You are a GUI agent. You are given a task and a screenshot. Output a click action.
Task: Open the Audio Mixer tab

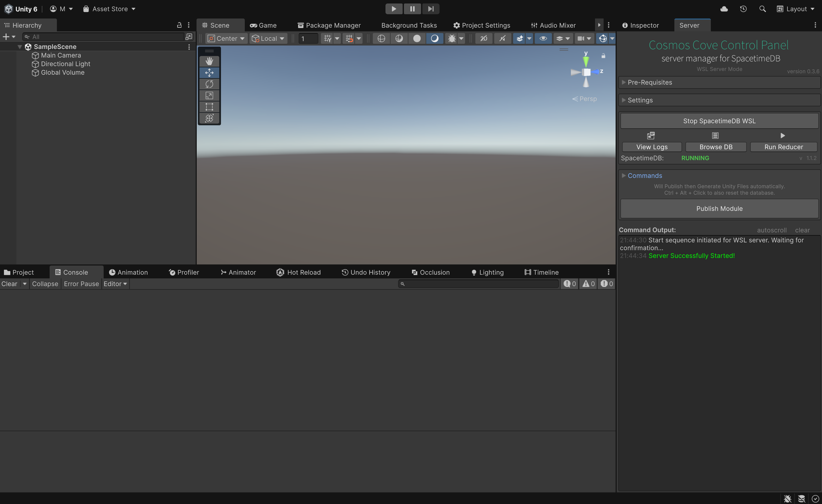point(553,25)
